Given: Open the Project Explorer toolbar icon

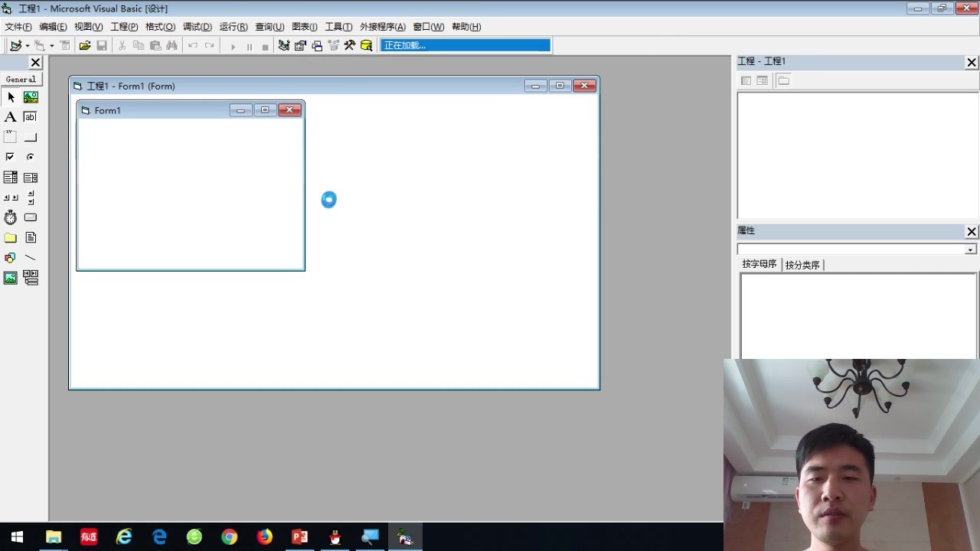Looking at the screenshot, I should click(x=284, y=46).
